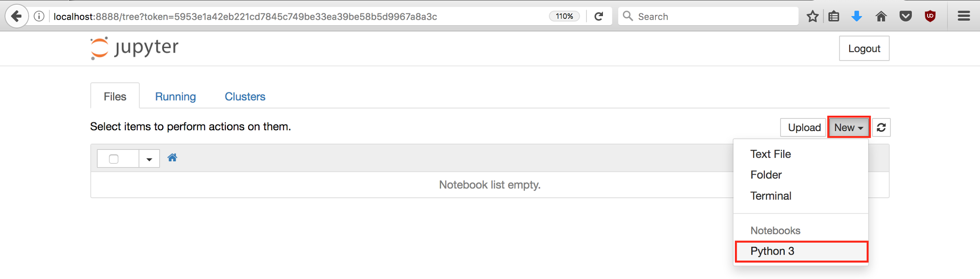The image size is (980, 279).
Task: Open the uBlock Origin extension
Action: (929, 16)
